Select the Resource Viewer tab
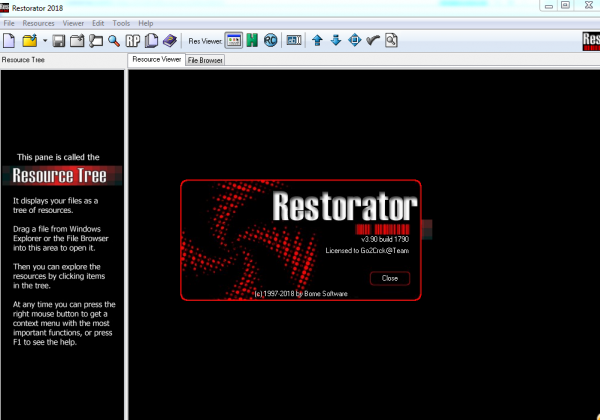This screenshot has height=420, width=600. pyautogui.click(x=157, y=60)
